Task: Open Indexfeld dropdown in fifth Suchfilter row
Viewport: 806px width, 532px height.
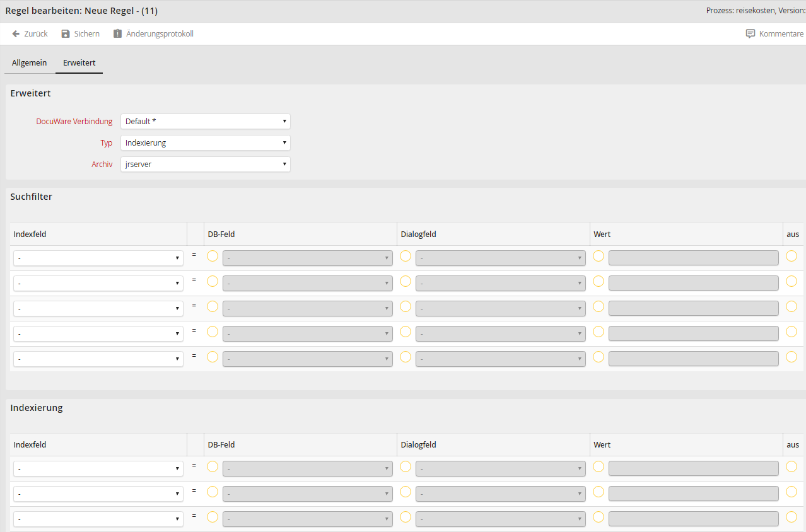Action: click(98, 359)
